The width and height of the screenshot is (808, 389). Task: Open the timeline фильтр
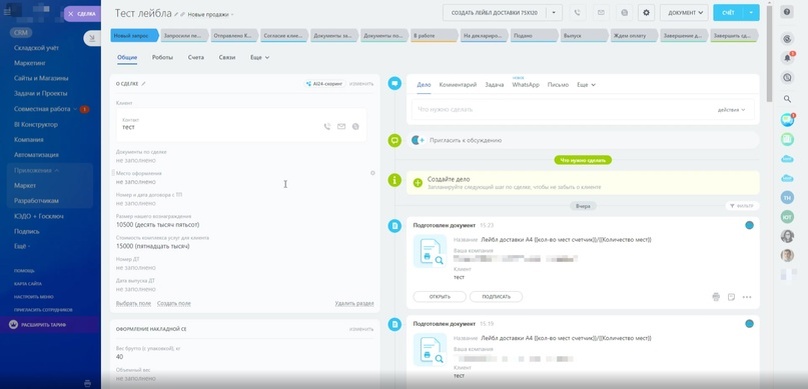742,206
